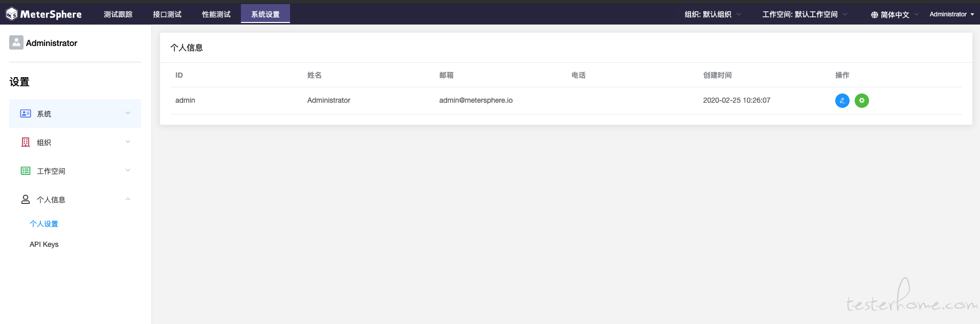The height and width of the screenshot is (324, 980).
Task: Click the 设置 sidebar heading
Action: (x=19, y=82)
